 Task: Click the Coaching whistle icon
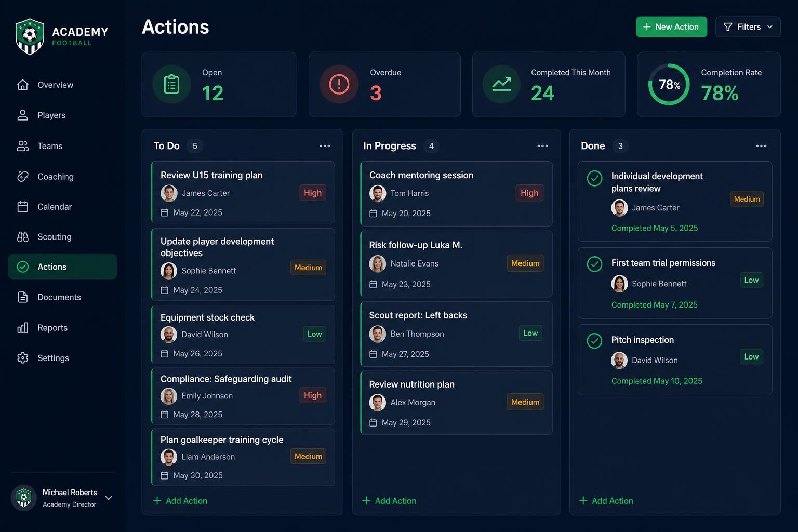pos(23,177)
